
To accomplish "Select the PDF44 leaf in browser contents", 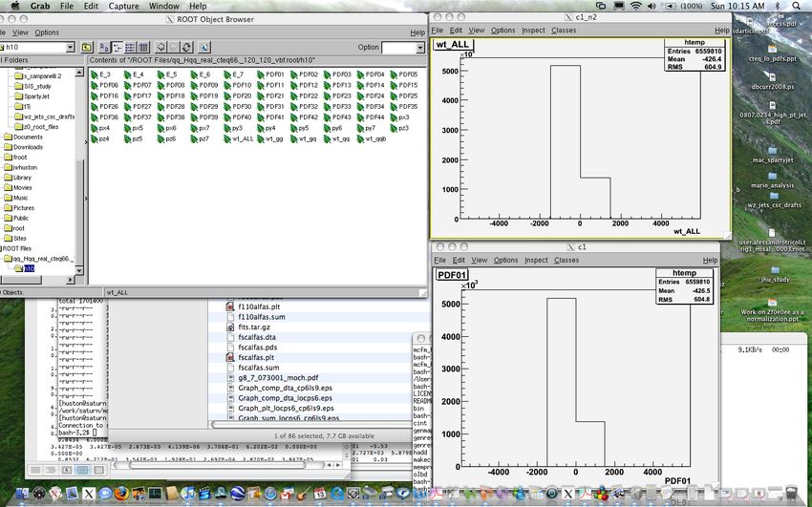I will pyautogui.click(x=371, y=117).
